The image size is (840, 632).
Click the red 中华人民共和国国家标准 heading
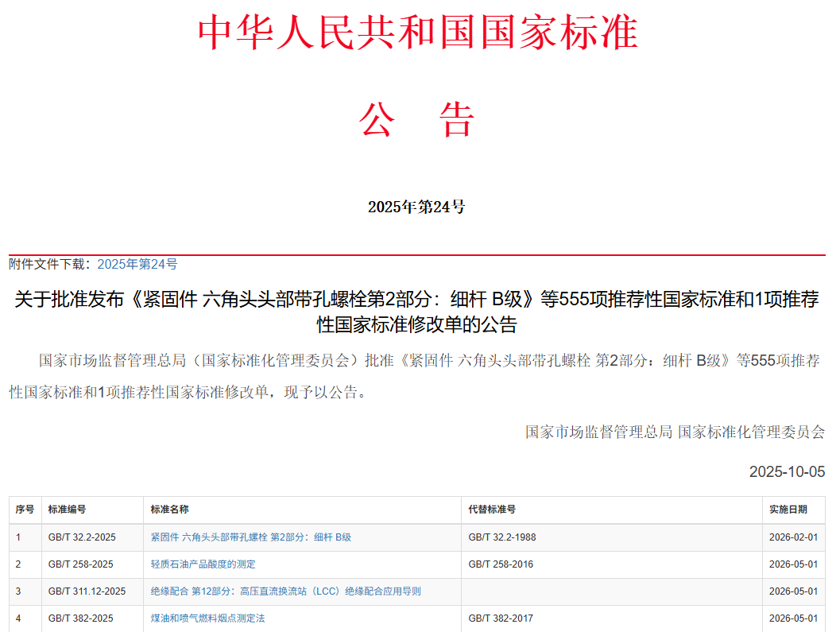click(418, 33)
